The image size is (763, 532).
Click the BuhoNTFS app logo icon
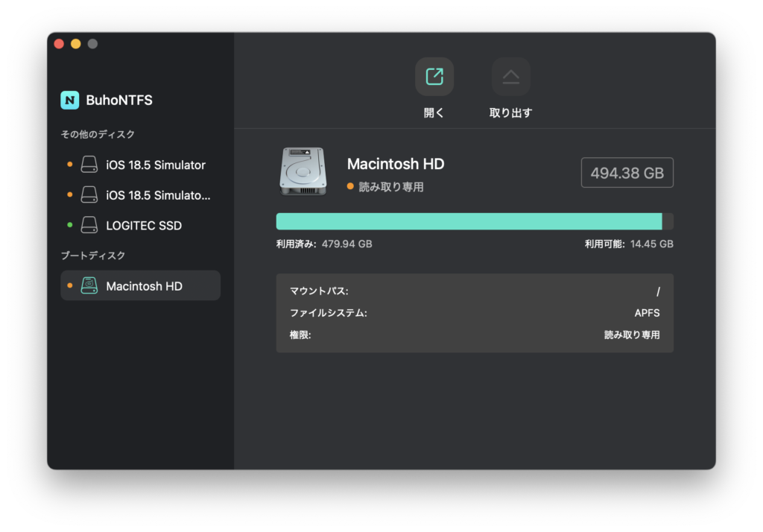click(69, 101)
